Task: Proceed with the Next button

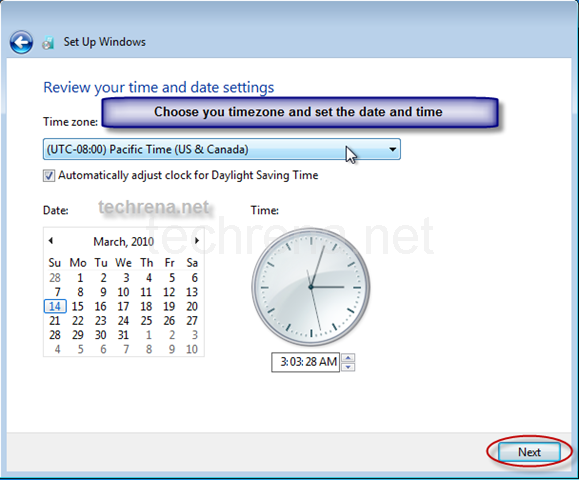Action: [x=529, y=452]
